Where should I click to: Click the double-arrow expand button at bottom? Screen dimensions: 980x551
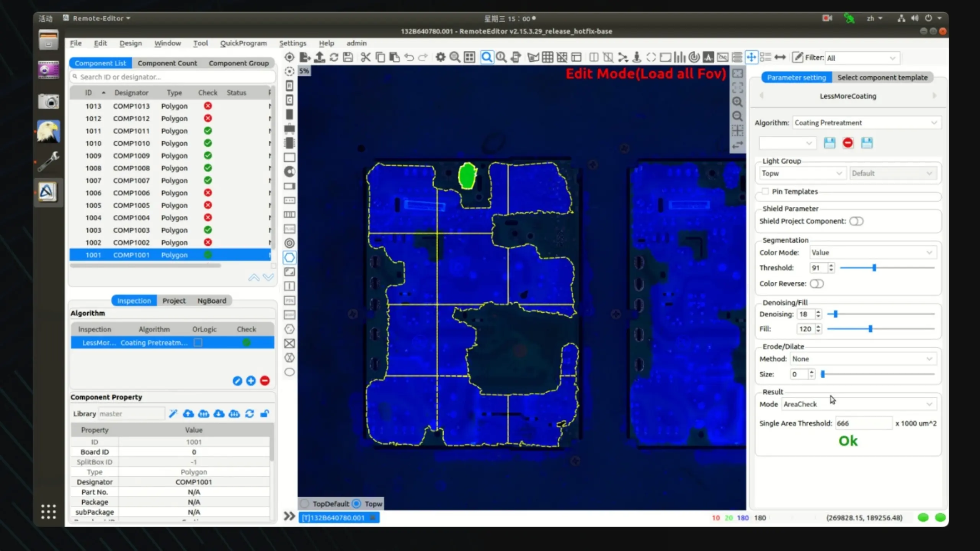289,516
